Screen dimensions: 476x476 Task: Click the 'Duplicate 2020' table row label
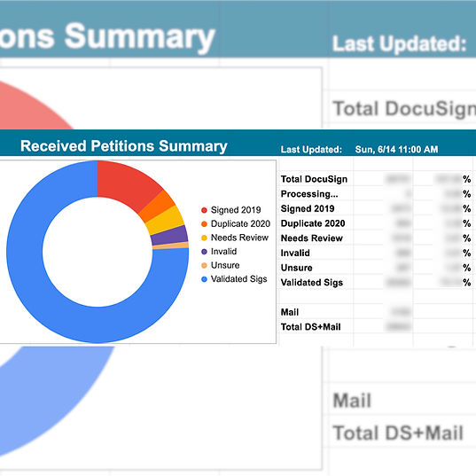[313, 223]
